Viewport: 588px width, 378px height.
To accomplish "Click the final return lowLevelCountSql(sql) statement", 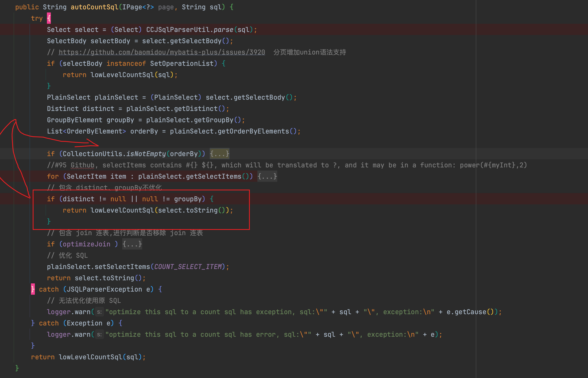I will point(88,357).
